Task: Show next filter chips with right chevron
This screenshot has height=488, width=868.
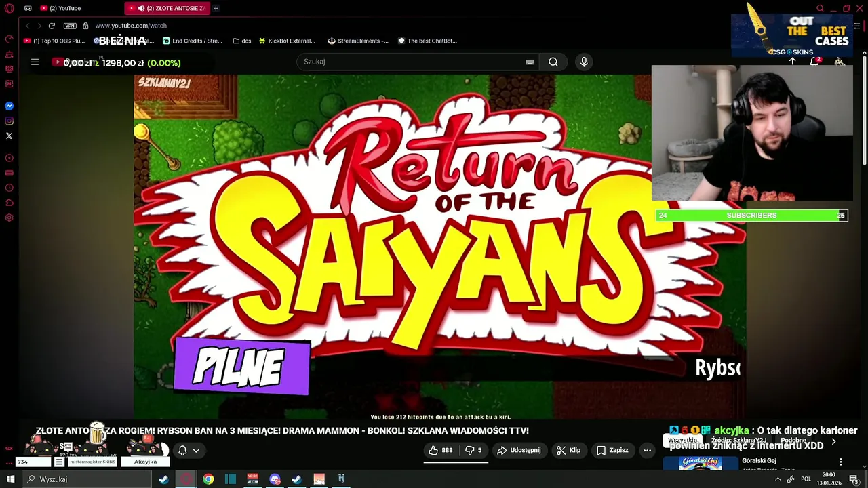Action: pyautogui.click(x=833, y=441)
